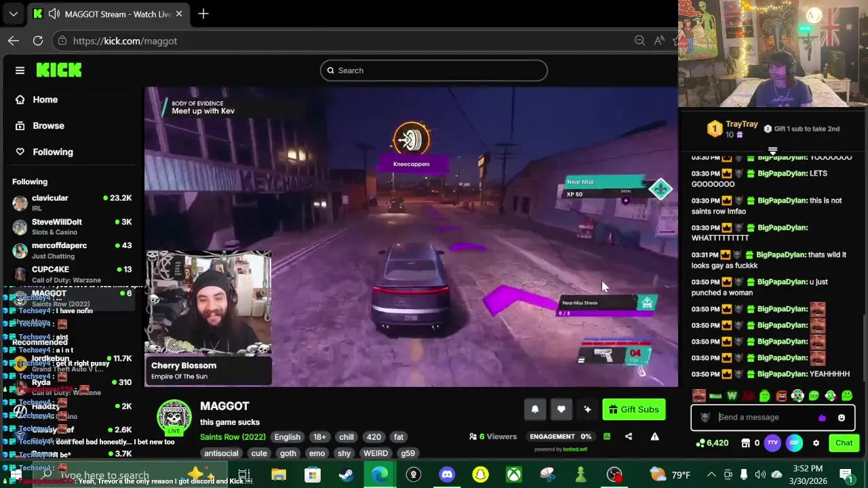Click the purple gift icon in chat input
Screen dimensions: 868x488
click(x=823, y=418)
